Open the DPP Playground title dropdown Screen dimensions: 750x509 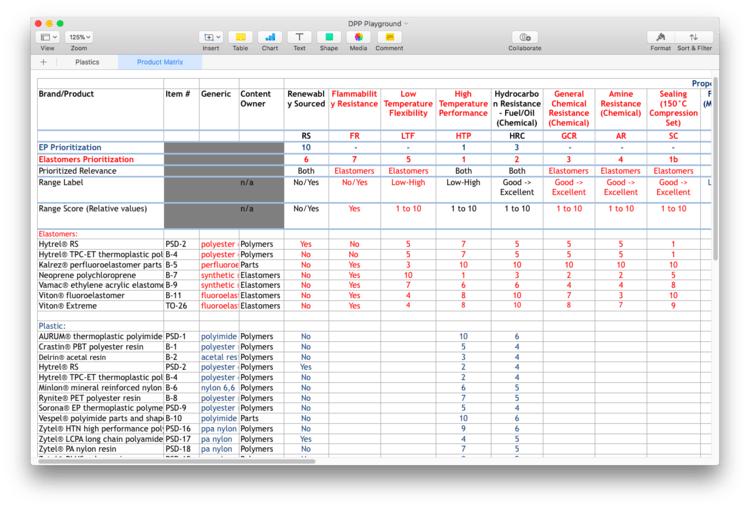(378, 23)
